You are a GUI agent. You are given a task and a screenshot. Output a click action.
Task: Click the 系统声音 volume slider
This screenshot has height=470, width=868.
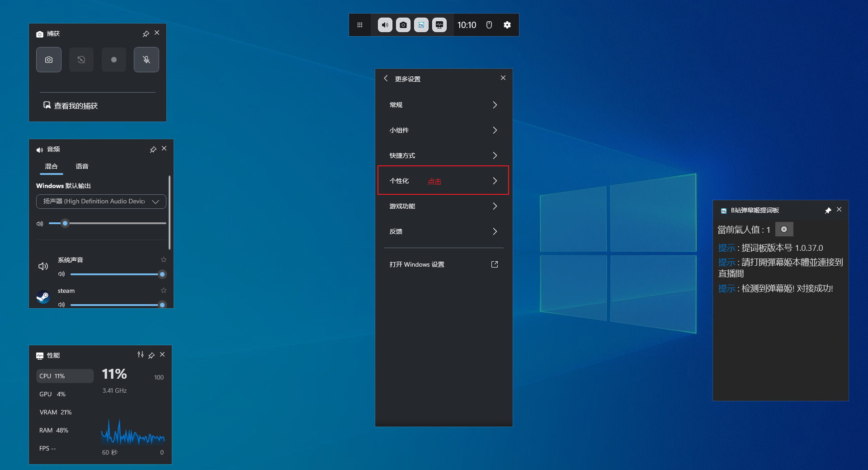coord(116,274)
